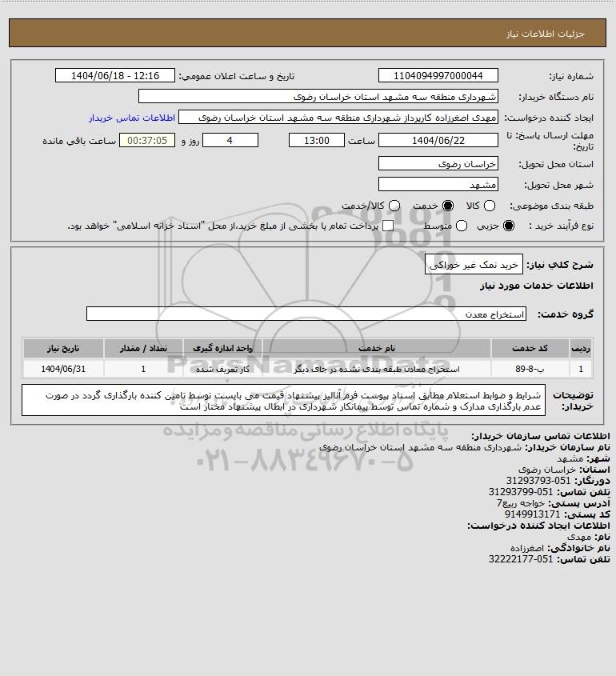The image size is (616, 676).
Task: Click the response deadline date 1404/06/22 field
Action: coord(438,140)
